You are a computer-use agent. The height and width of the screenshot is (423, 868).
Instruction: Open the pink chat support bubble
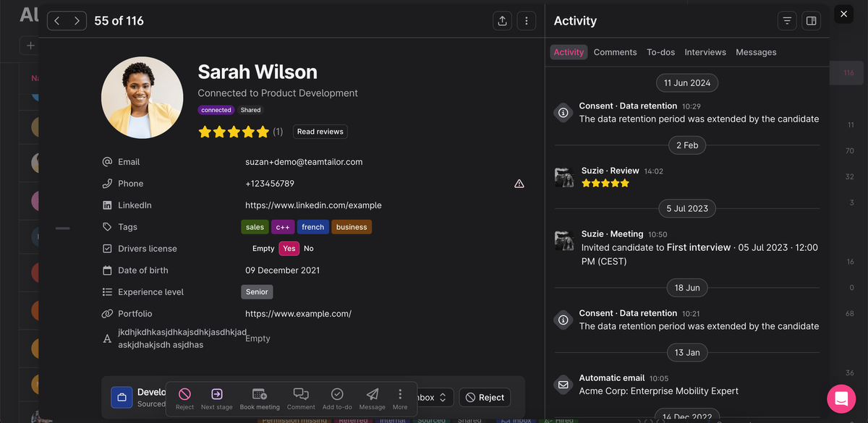click(x=841, y=398)
